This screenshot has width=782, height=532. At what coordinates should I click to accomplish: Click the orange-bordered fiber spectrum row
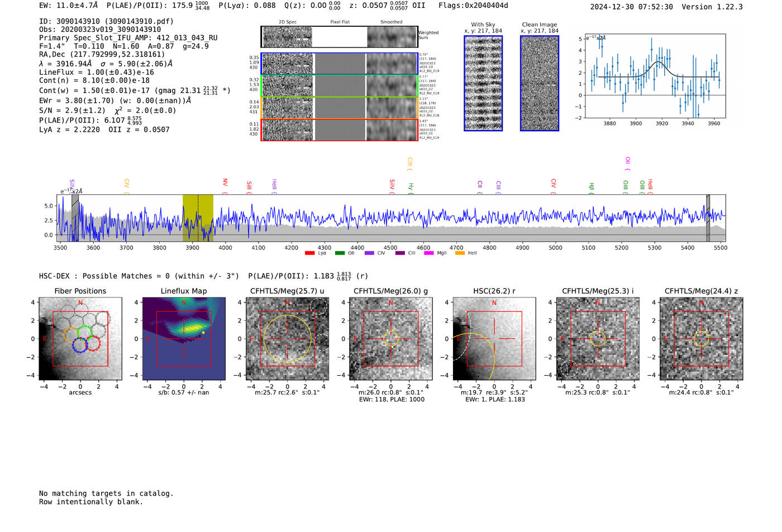tap(340, 108)
